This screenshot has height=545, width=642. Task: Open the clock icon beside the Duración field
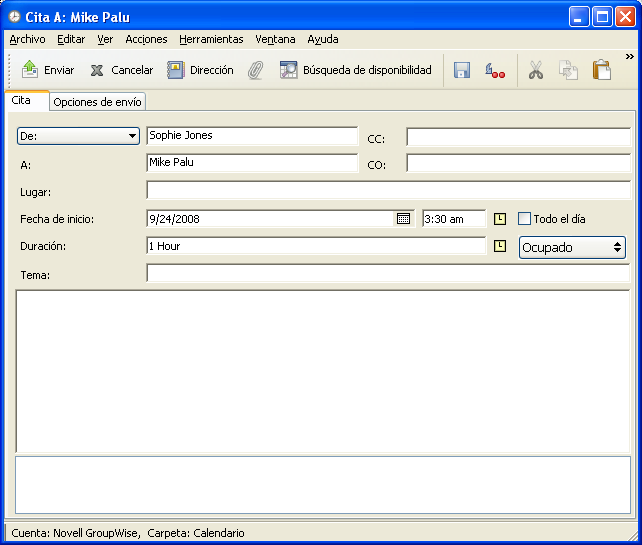coord(500,246)
